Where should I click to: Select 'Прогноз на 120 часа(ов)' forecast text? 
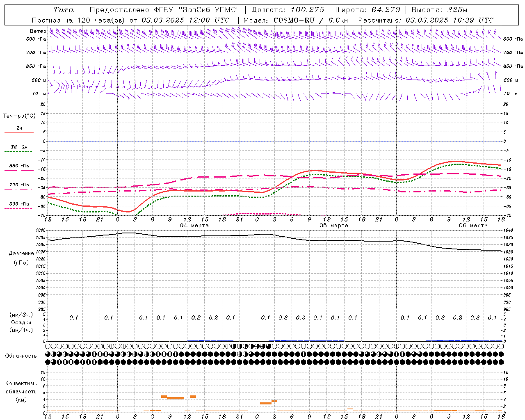[x=79, y=20]
